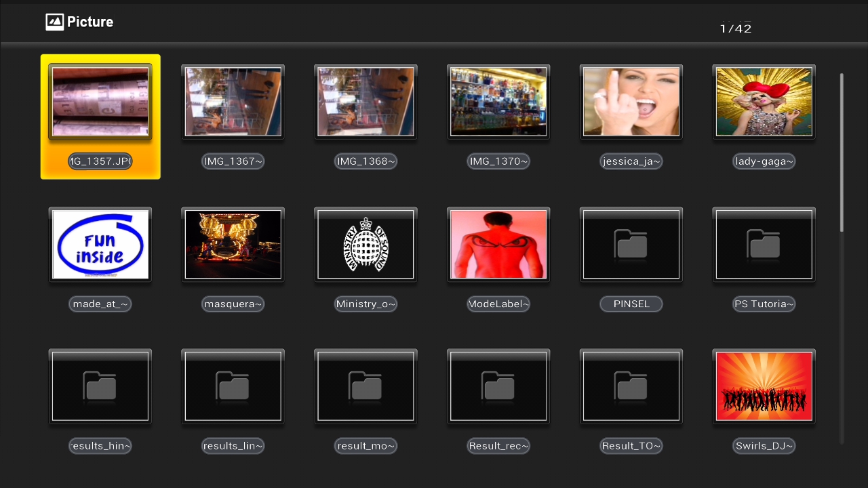View the 'Fun inside' made_at_~ image
The height and width of the screenshot is (488, 868).
[x=100, y=244]
